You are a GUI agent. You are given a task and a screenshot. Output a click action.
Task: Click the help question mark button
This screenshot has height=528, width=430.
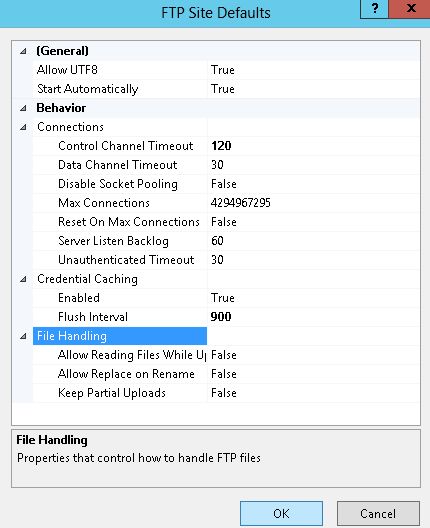pos(374,9)
